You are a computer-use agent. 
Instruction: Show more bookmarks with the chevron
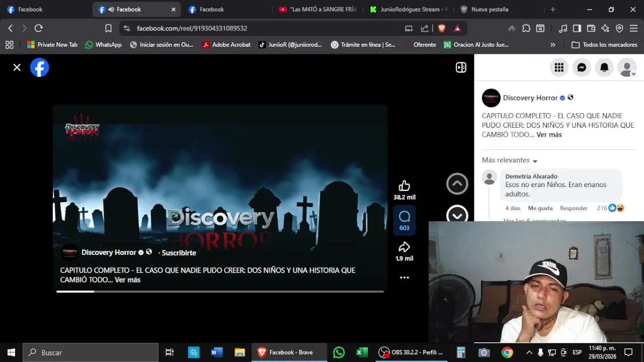pos(553,45)
